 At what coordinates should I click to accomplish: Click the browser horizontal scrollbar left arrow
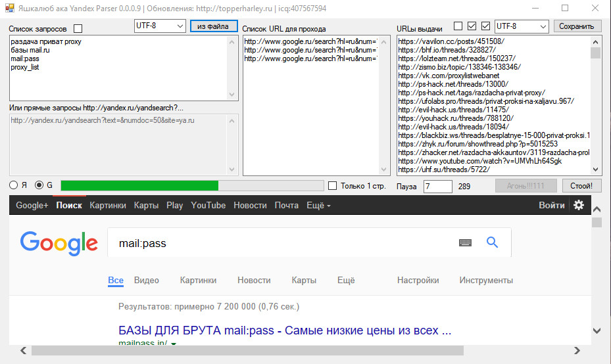click(x=24, y=350)
